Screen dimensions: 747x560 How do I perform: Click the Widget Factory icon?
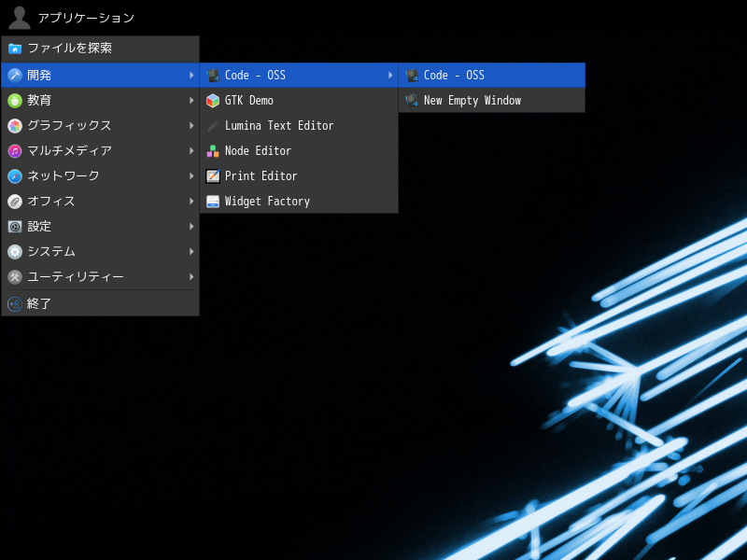point(213,202)
